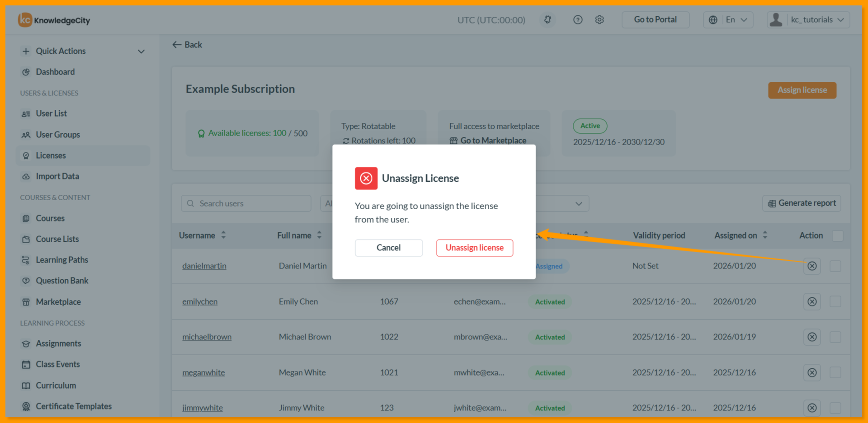Confirm with the Unassign license button
Screen dimensions: 868x423
(x=475, y=248)
